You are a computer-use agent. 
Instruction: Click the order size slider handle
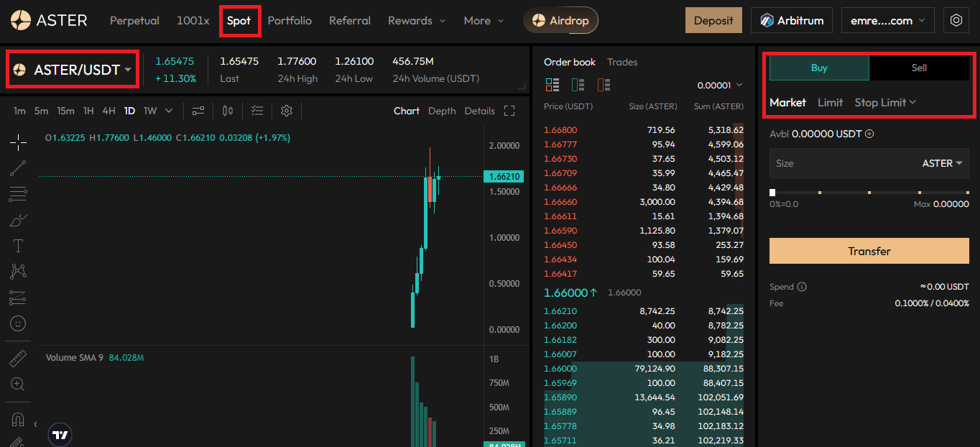tap(772, 193)
